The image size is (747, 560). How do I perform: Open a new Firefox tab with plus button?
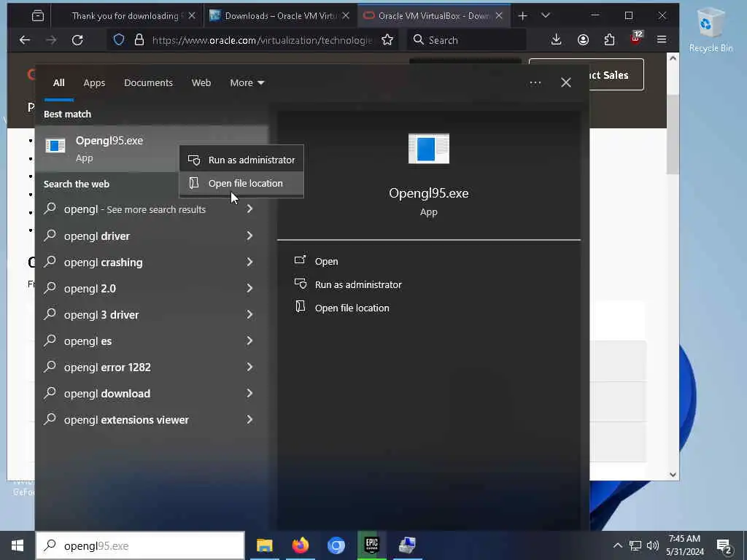coord(522,16)
